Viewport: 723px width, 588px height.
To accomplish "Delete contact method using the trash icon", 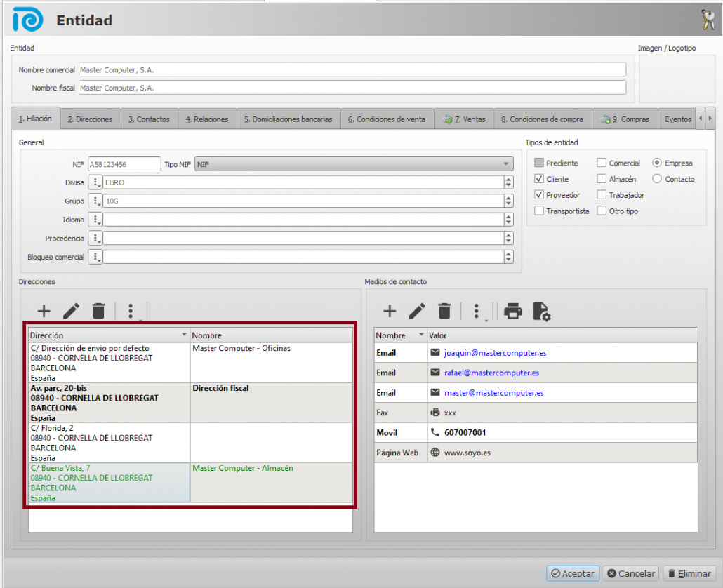I will point(444,311).
